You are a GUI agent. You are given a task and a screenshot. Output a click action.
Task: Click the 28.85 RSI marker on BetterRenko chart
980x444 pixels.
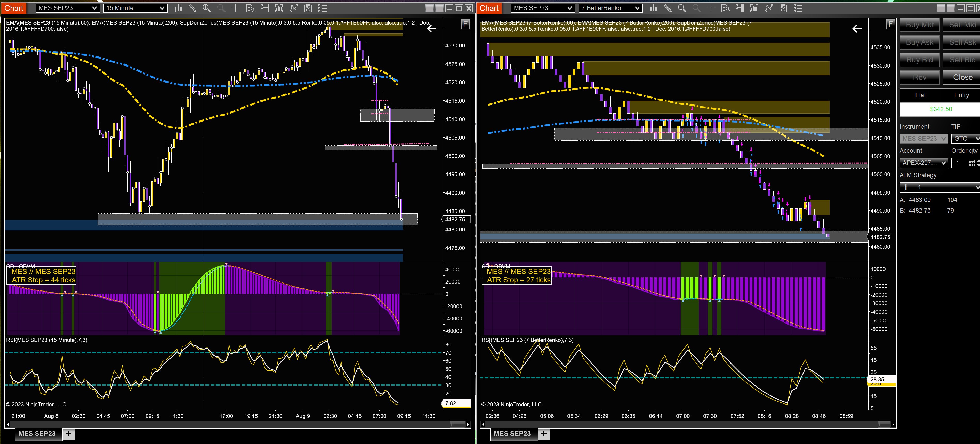point(881,379)
